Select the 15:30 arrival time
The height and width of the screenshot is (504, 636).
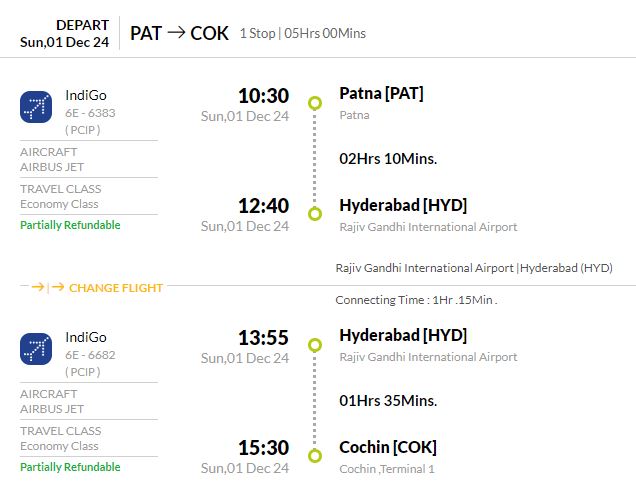264,448
